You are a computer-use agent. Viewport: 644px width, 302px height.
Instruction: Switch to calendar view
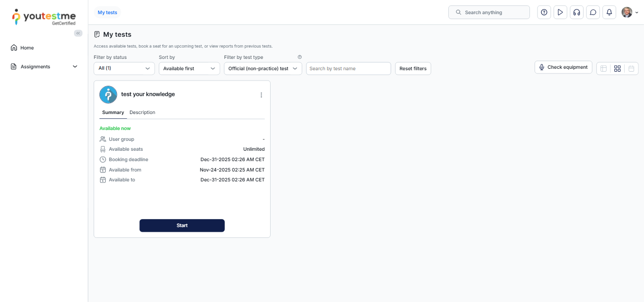click(x=631, y=68)
